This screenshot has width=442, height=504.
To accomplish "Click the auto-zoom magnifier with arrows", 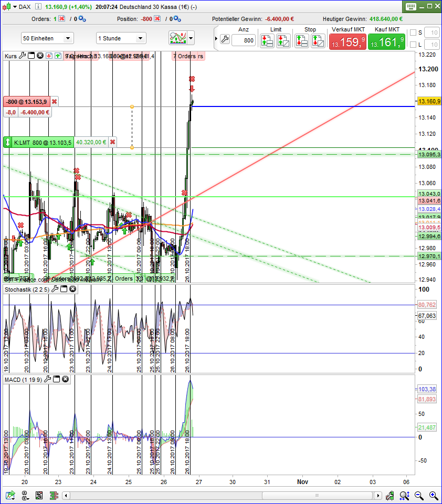I will (x=404, y=495).
